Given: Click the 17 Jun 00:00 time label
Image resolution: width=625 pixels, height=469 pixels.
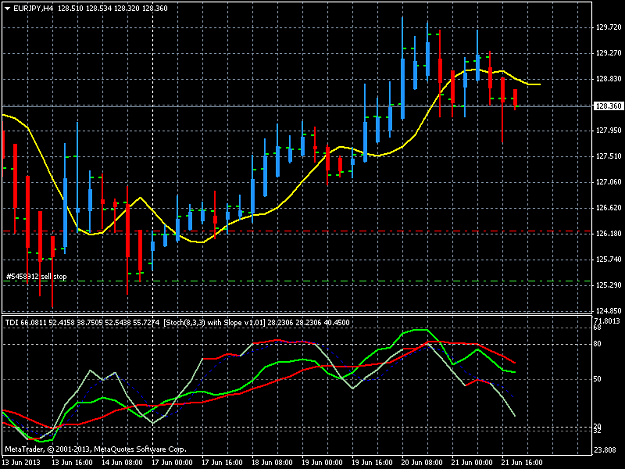Looking at the screenshot, I should click(172, 463).
